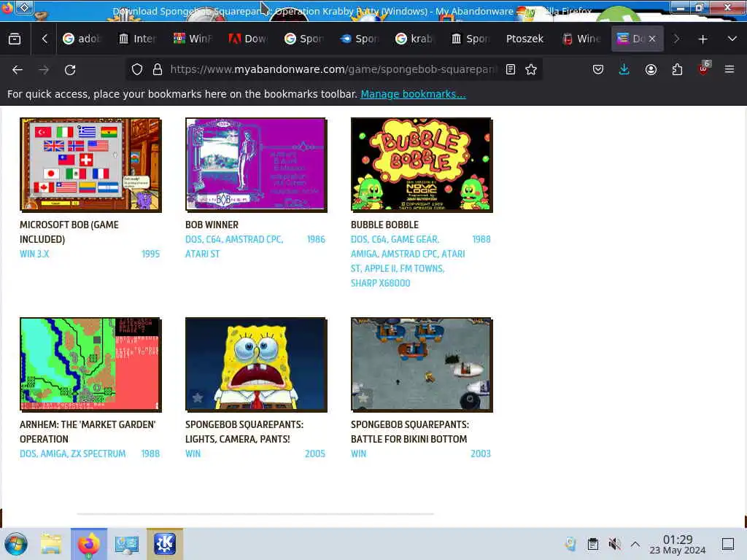This screenshot has height=560, width=747.
Task: Click SpongeBob SquarePants: Lights, Camera, Pants! title
Action: pyautogui.click(x=244, y=432)
